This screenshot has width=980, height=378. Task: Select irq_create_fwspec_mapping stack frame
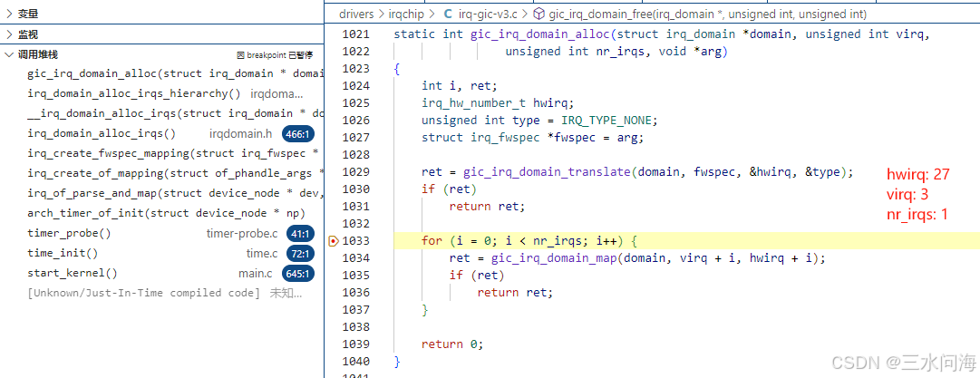162,153
